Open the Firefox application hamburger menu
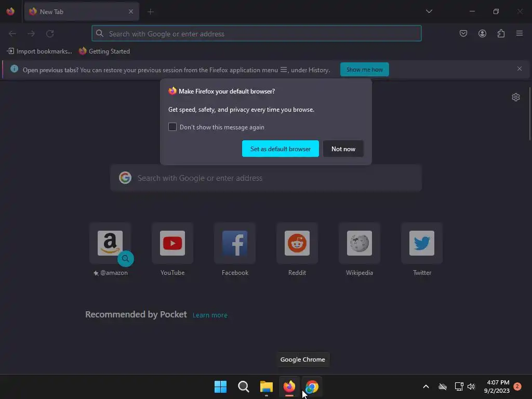Image resolution: width=532 pixels, height=399 pixels. [x=520, y=34]
